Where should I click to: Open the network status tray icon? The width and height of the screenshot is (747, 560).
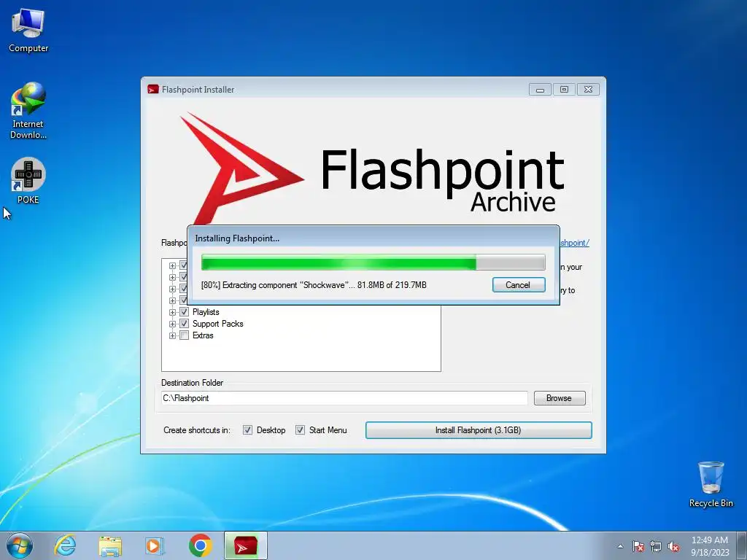(656, 546)
